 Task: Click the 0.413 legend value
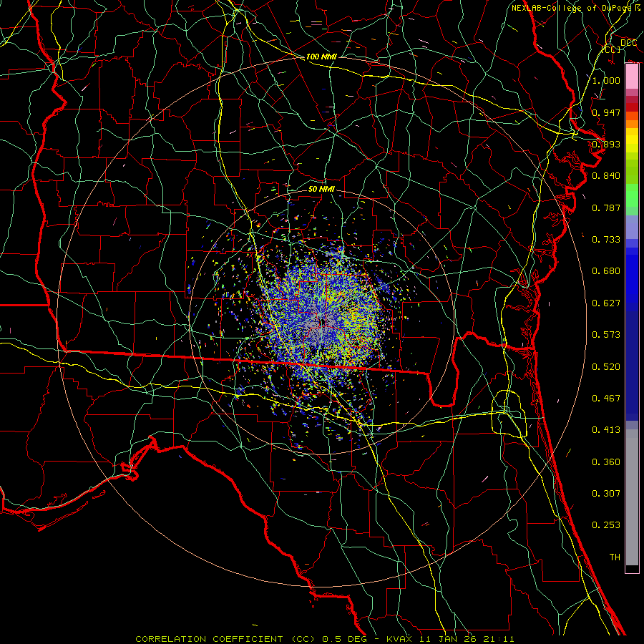(606, 430)
